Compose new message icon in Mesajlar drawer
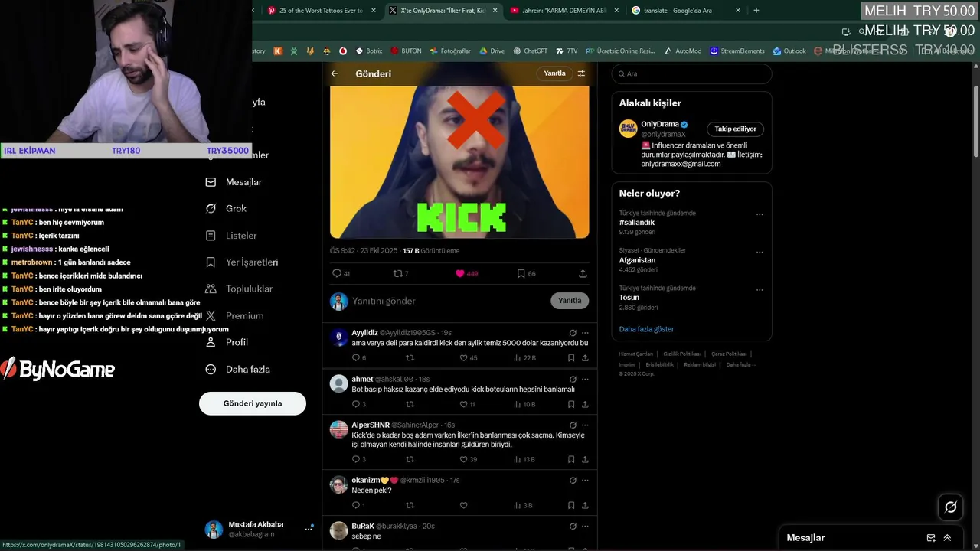Image resolution: width=980 pixels, height=551 pixels. [931, 538]
